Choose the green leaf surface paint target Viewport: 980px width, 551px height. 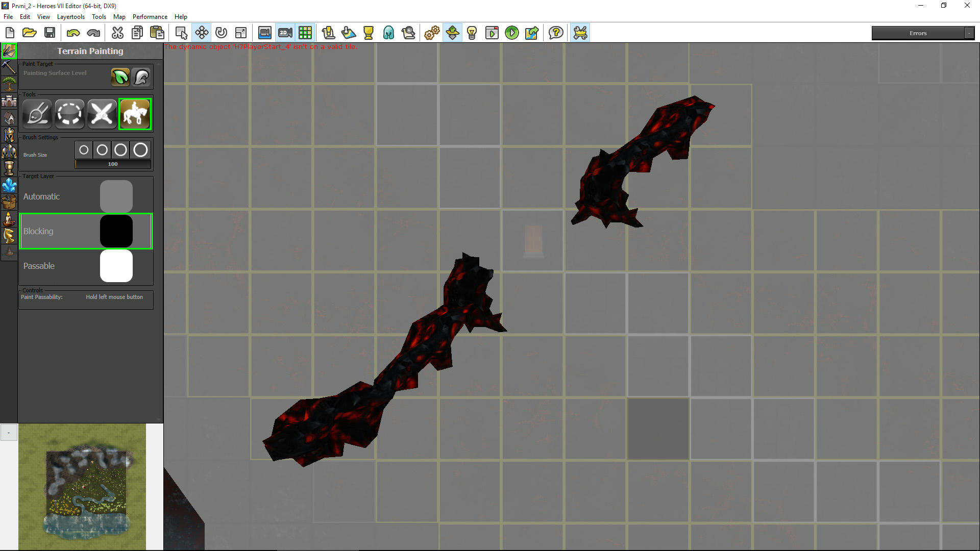(x=120, y=77)
